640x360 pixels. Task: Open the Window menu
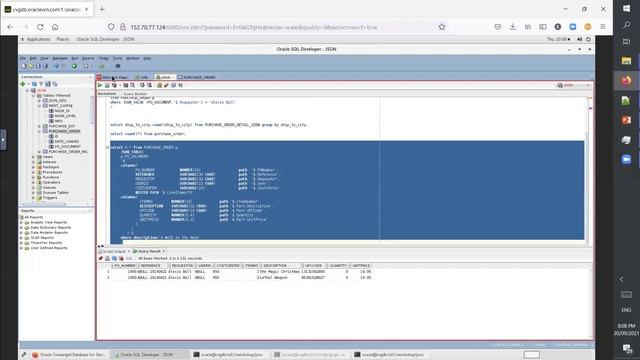[133, 58]
